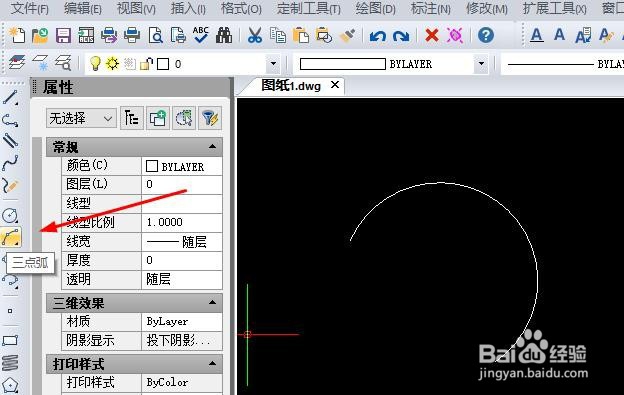The height and width of the screenshot is (395, 624).
Task: Click the 颜色(C) BYLAYER swatch
Action: tap(152, 166)
